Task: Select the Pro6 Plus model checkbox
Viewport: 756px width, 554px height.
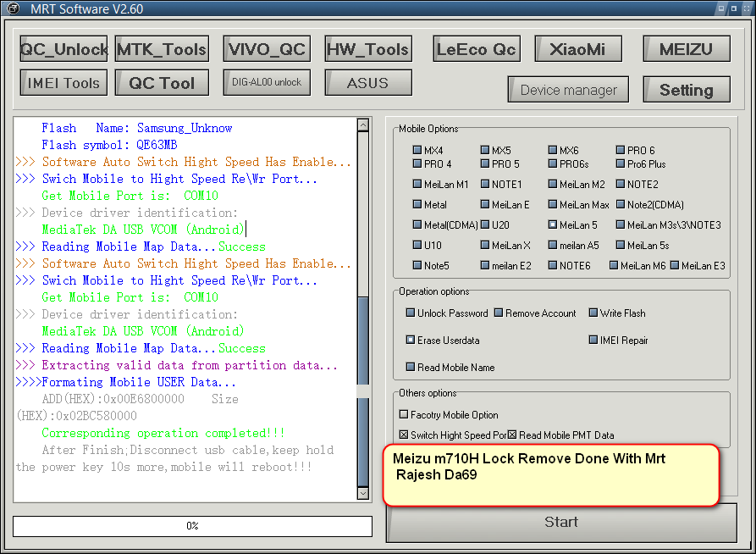Action: tap(621, 163)
